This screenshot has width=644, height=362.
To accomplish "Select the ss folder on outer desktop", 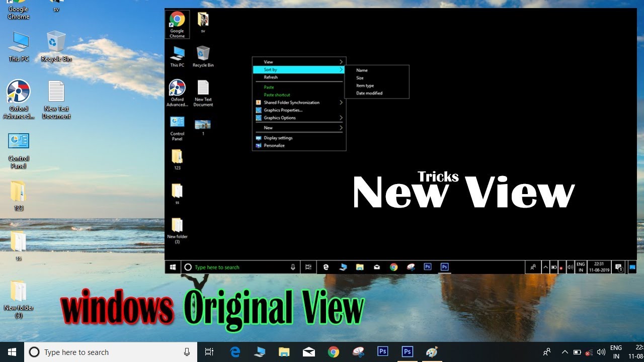I will [x=19, y=246].
